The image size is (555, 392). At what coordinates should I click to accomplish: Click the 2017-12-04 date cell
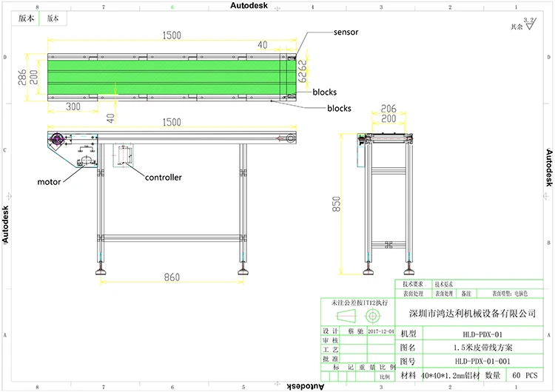pos(377,333)
